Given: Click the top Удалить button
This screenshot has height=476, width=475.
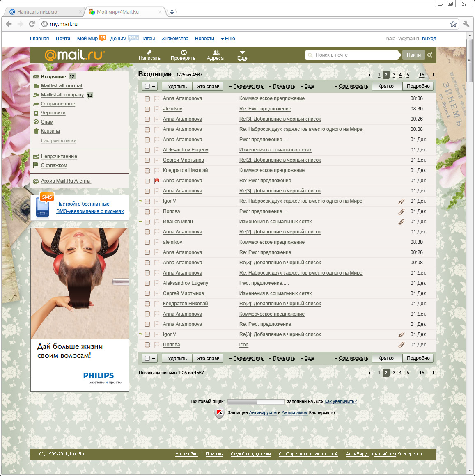Looking at the screenshot, I should pos(177,87).
